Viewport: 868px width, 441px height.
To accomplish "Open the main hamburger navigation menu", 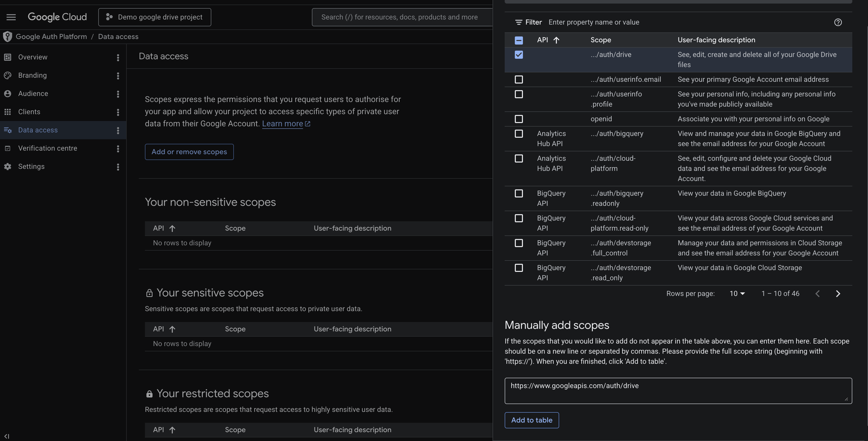I will pos(11,17).
